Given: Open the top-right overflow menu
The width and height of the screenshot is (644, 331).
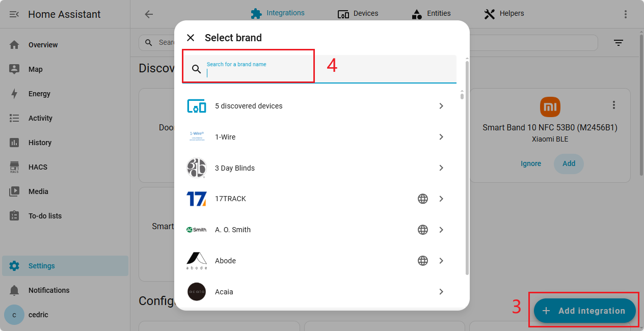Looking at the screenshot, I should pyautogui.click(x=626, y=14).
